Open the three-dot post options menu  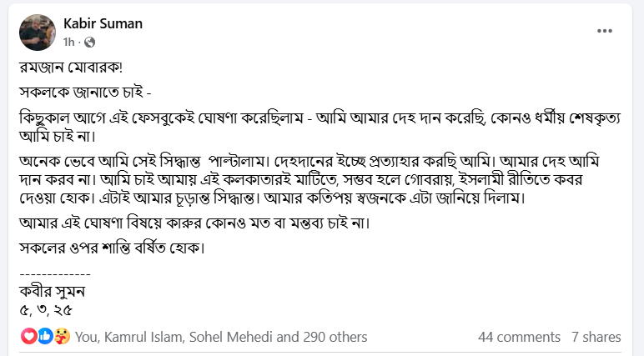(x=606, y=32)
